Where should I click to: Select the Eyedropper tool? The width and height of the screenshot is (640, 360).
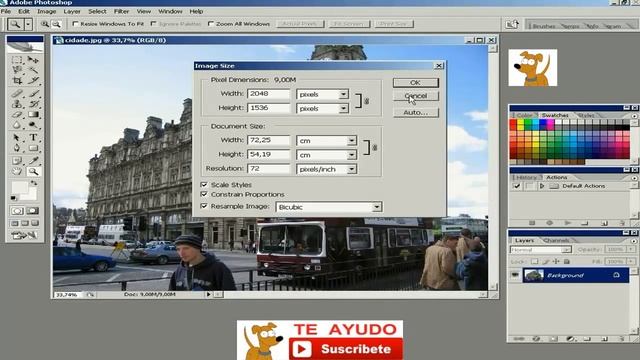click(33, 161)
